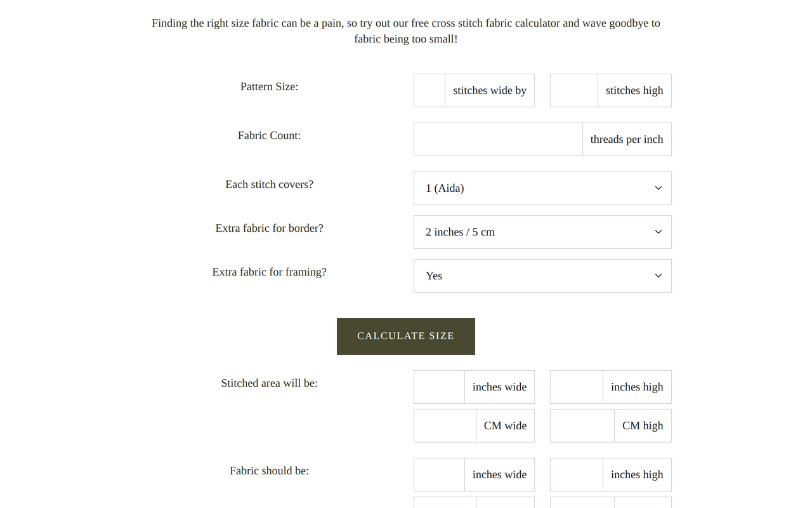Select the Yes option in the framing dropdown
This screenshot has height=508, width=812.
click(x=542, y=276)
